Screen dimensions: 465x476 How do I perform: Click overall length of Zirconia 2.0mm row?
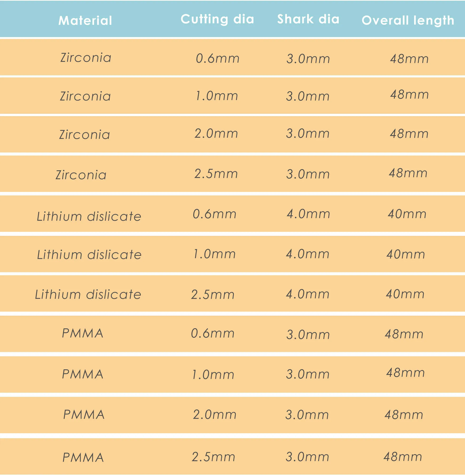(409, 134)
